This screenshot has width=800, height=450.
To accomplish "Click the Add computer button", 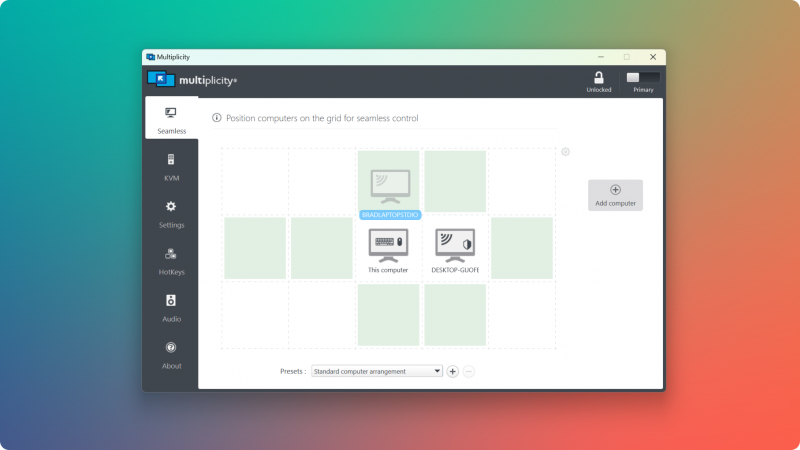I will [615, 195].
